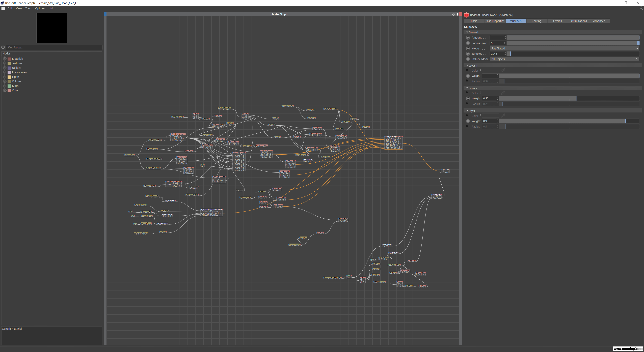
Task: Clear the Find Nodes search with the X icon
Action: (3, 47)
